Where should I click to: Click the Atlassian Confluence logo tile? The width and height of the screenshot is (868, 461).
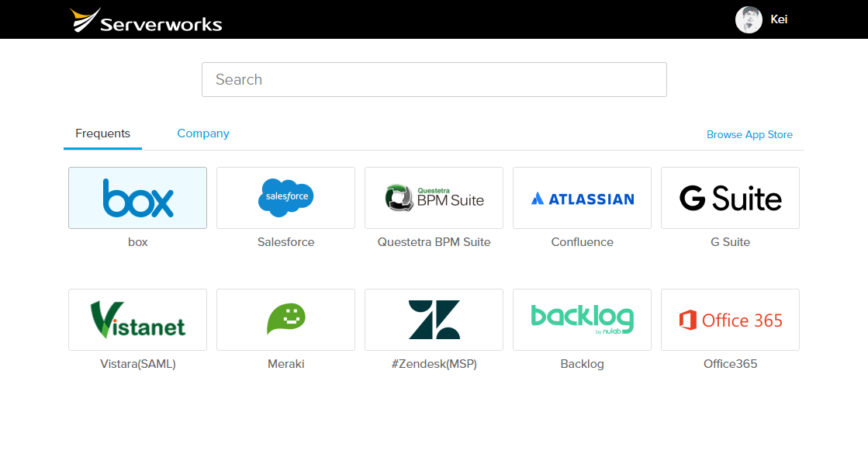(583, 198)
